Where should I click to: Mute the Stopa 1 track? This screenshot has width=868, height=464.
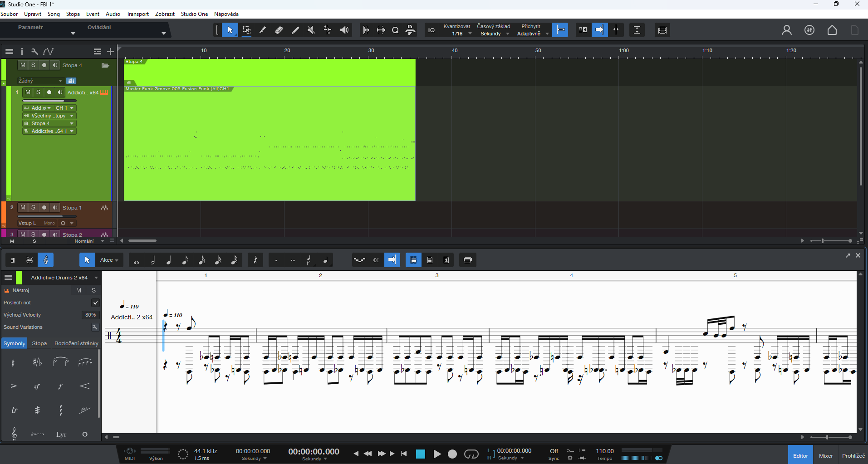(23, 207)
